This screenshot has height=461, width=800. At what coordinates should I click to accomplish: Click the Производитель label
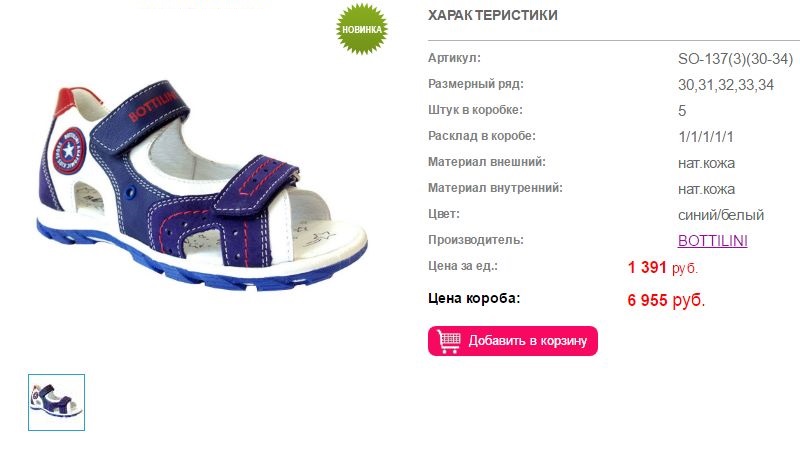point(476,240)
